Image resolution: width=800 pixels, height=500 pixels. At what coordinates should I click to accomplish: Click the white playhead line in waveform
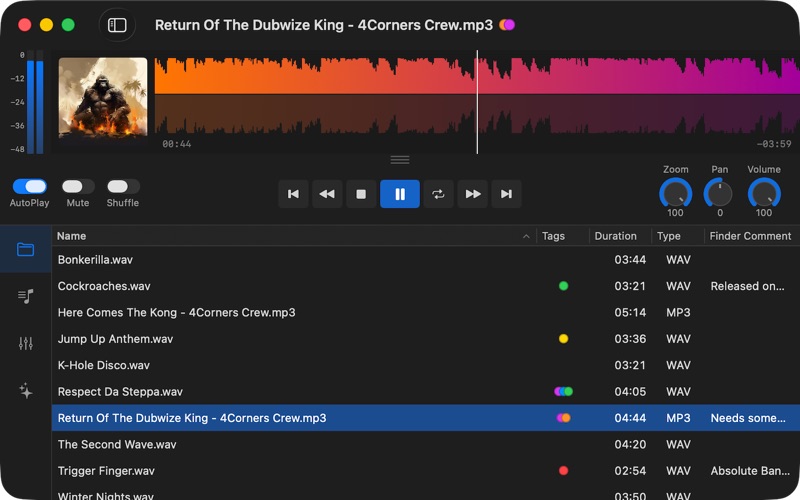click(478, 102)
